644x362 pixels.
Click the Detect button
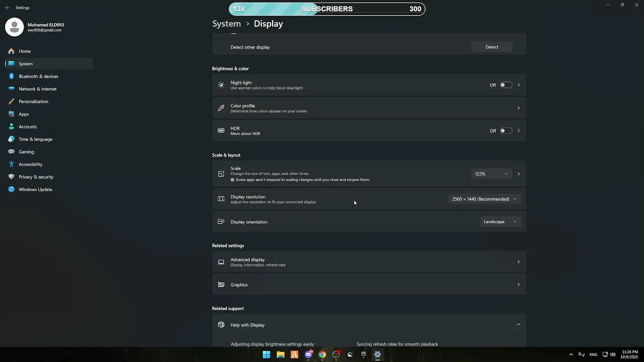click(492, 47)
